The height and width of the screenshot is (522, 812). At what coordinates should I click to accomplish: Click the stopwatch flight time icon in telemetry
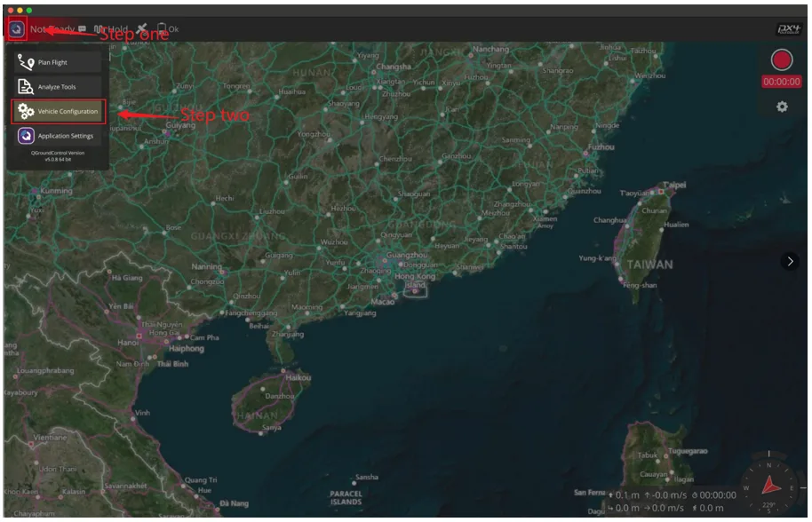[695, 495]
